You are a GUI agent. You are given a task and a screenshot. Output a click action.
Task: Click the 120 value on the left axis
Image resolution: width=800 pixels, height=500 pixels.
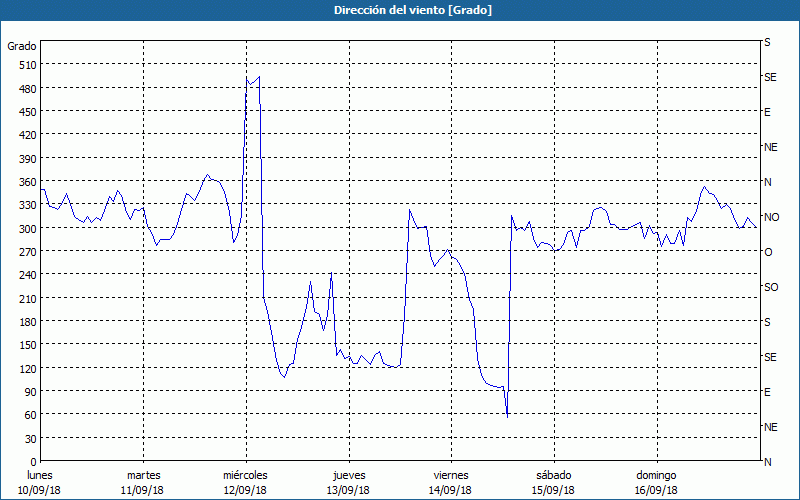[28, 368]
